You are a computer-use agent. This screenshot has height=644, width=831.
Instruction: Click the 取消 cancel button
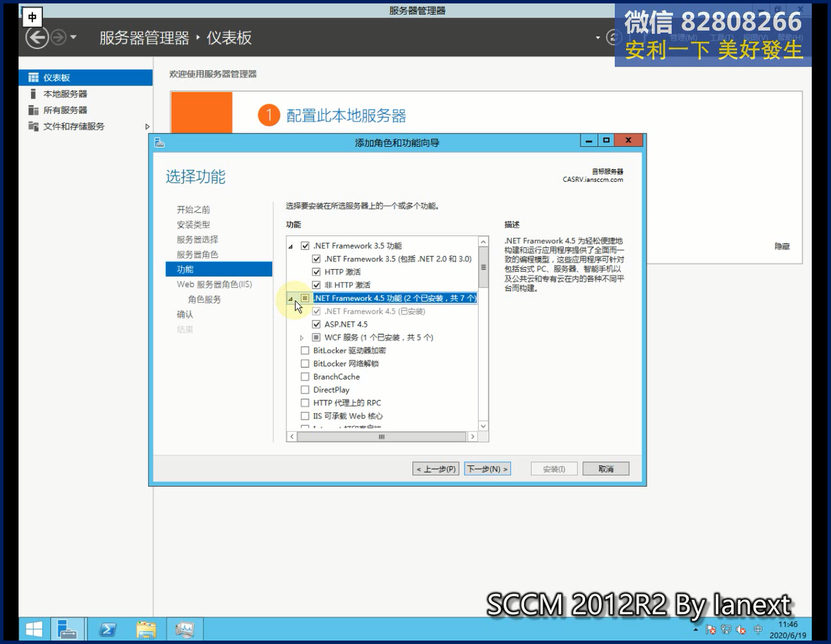click(606, 469)
